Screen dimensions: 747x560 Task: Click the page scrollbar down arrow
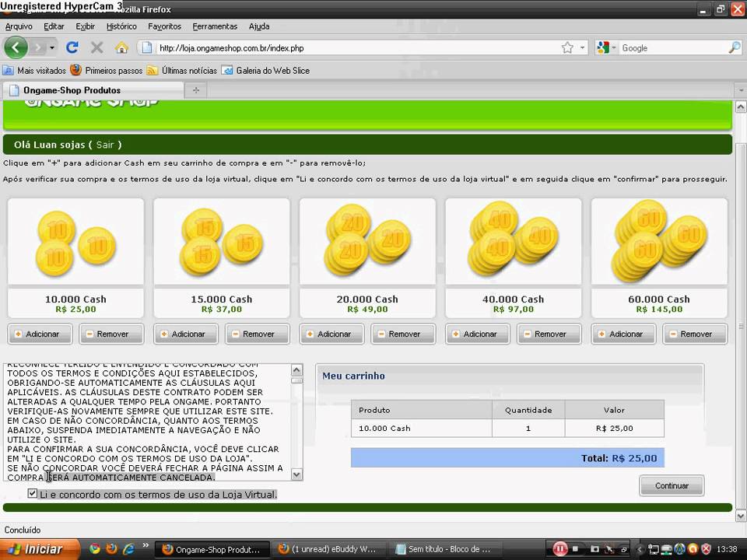point(741,516)
